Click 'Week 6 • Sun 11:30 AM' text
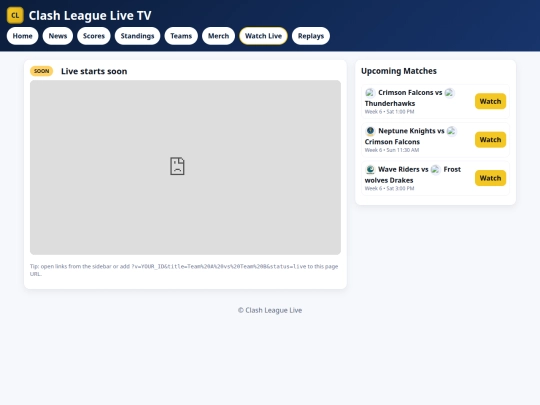 (392, 150)
